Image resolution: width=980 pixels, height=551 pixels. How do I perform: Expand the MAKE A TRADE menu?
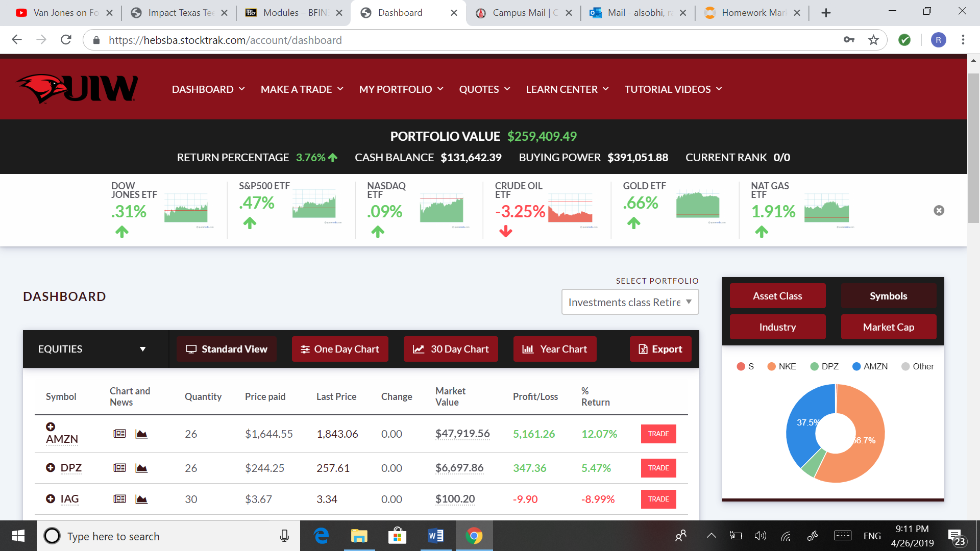(x=302, y=89)
